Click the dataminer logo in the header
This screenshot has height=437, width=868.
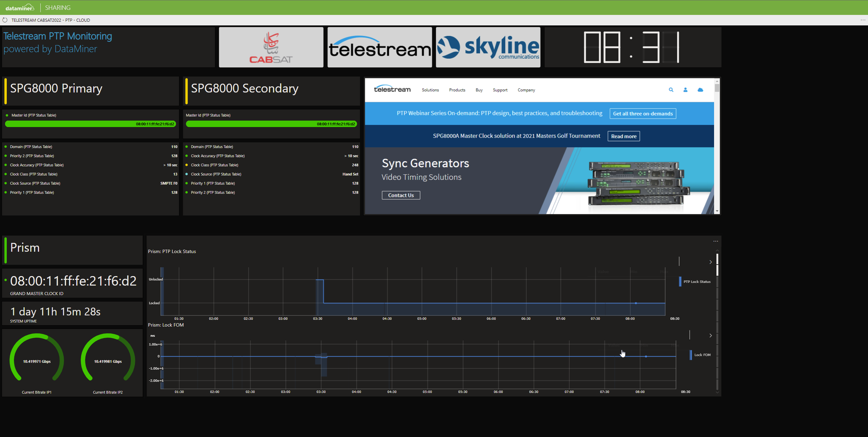point(20,7)
